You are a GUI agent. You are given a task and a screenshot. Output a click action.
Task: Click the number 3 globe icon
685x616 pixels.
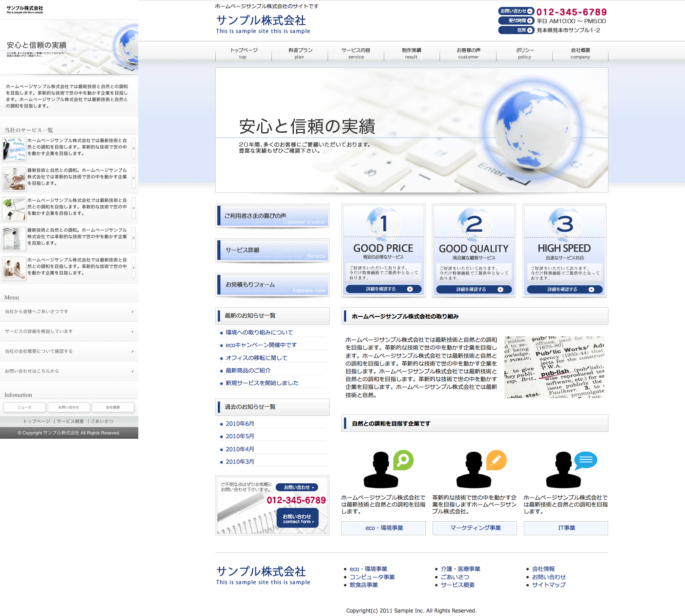tap(564, 223)
